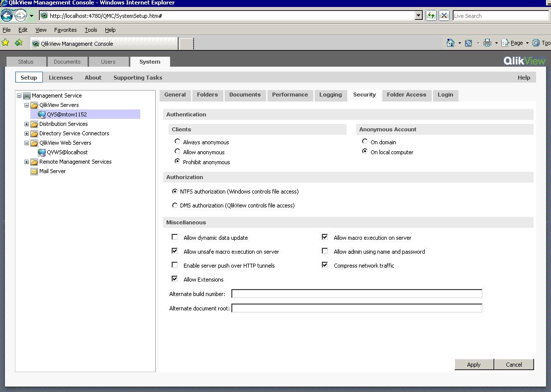Open the Tools menu
This screenshot has width=551, height=392.
91,30
